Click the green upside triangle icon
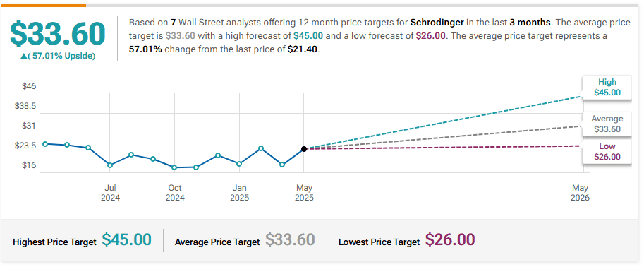The image size is (644, 267). (x=23, y=57)
